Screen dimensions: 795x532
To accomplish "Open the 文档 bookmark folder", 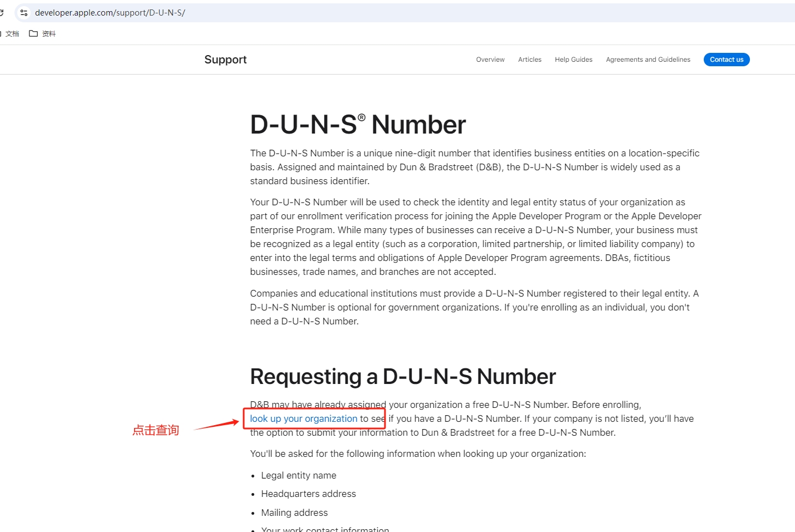I will 11,33.
